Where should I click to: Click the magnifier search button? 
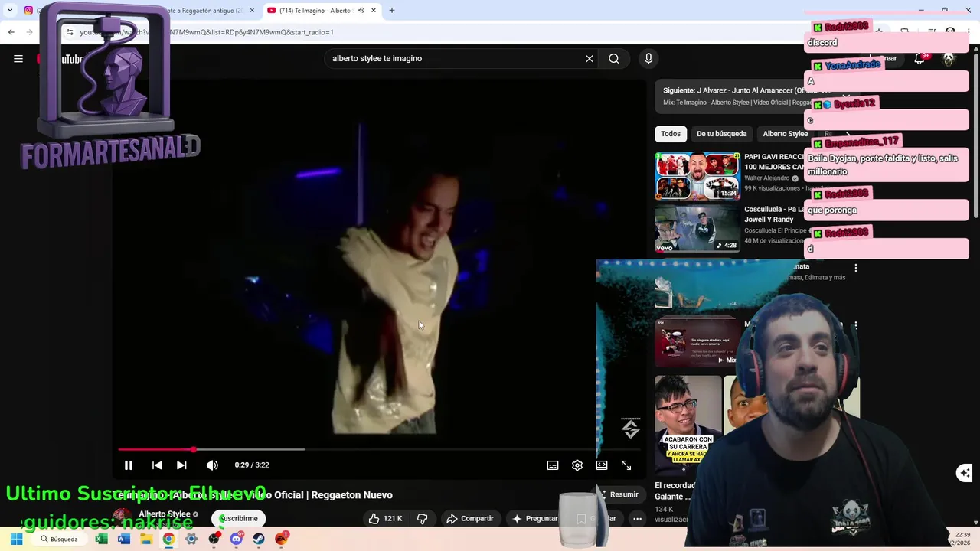click(x=614, y=58)
